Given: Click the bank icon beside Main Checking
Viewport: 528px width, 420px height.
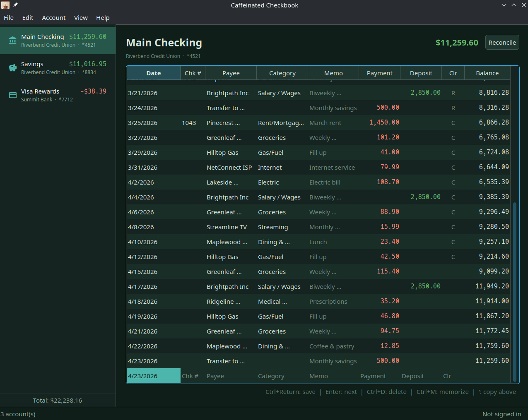Looking at the screenshot, I should click(x=12, y=40).
